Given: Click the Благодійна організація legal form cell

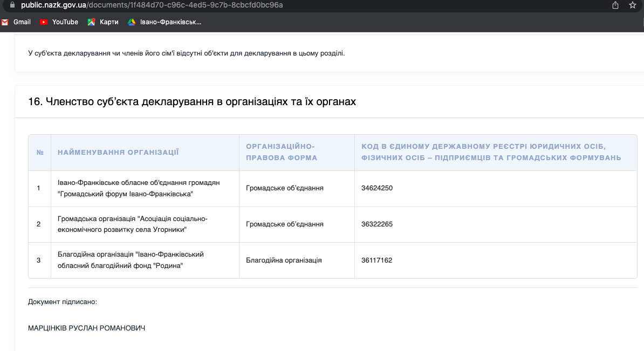Looking at the screenshot, I should coord(284,260).
